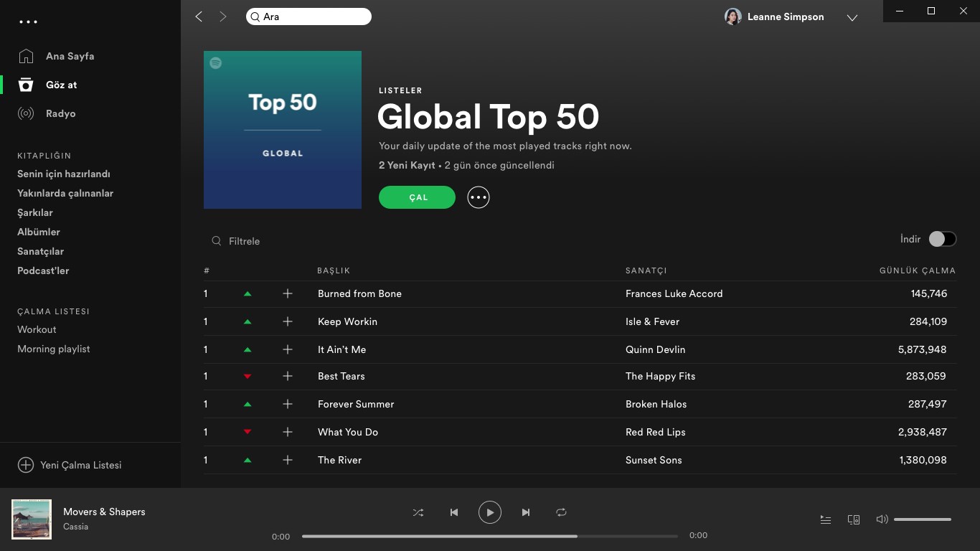Viewport: 980px width, 551px height.
Task: Open artist The Happy Fits
Action: (x=661, y=376)
